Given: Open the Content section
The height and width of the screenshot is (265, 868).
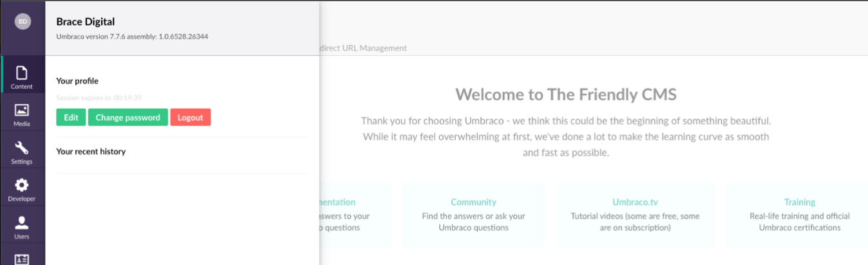Looking at the screenshot, I should coord(22,75).
